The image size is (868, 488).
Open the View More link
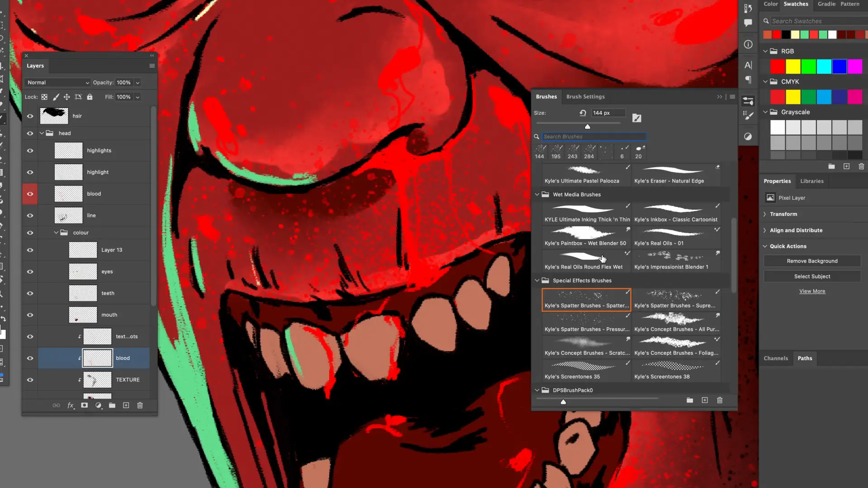(812, 291)
